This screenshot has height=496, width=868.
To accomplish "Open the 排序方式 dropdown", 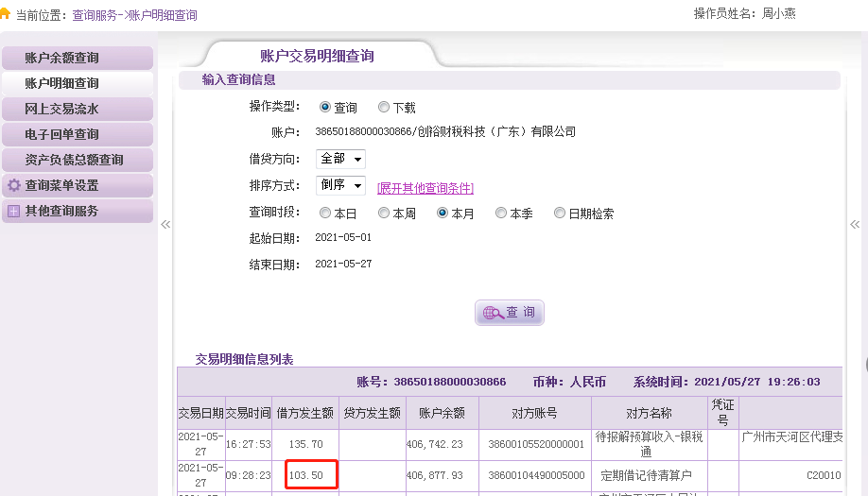I will [x=340, y=185].
